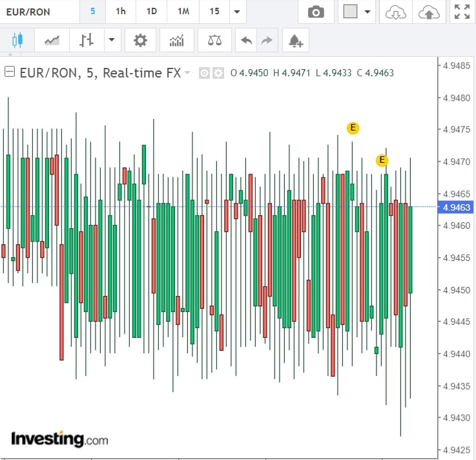Save the chart layout to the cloud
Screen dimensions: 476x460
coord(428,12)
